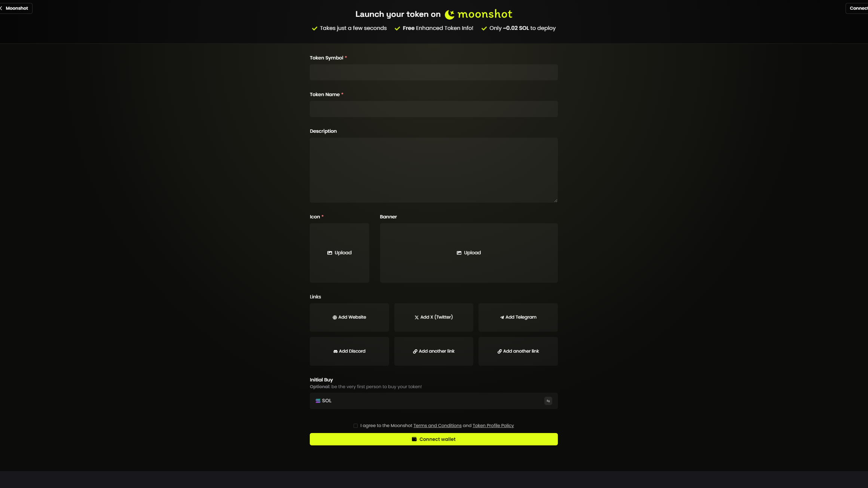Click Add X (Twitter) button
This screenshot has width=868, height=488.
433,317
